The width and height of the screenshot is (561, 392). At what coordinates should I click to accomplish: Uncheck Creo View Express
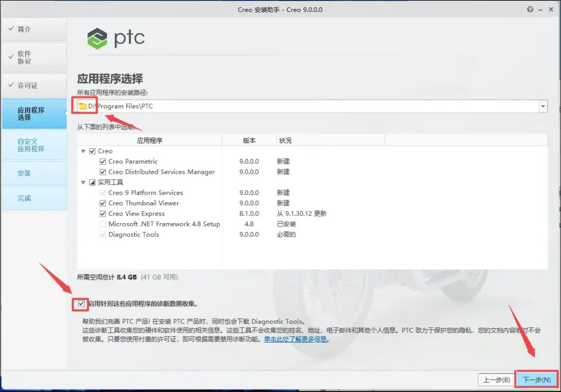[x=102, y=214]
